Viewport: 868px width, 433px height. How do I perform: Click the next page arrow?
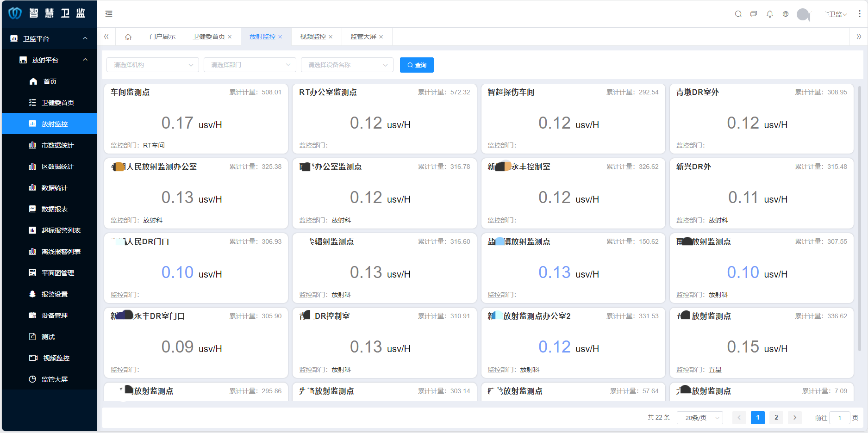click(795, 418)
